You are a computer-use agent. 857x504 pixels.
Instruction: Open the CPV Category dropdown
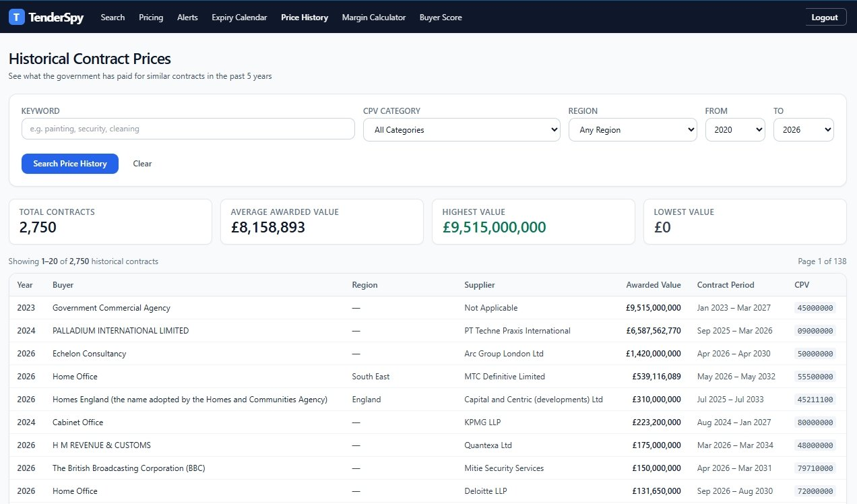click(x=462, y=130)
